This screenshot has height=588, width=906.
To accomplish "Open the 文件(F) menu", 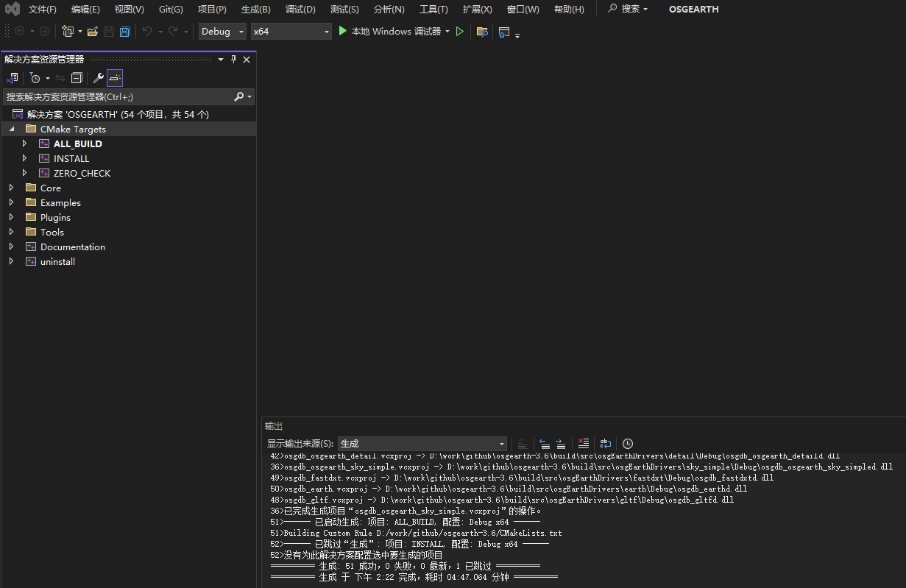I will (x=42, y=10).
